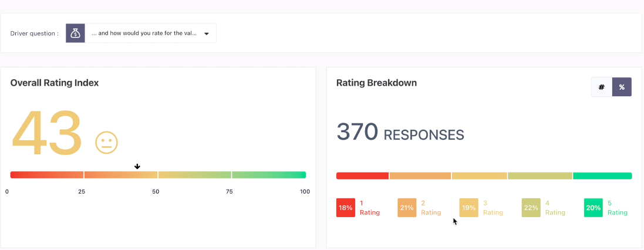Click the 'Overall Rating Index' heading

point(55,83)
